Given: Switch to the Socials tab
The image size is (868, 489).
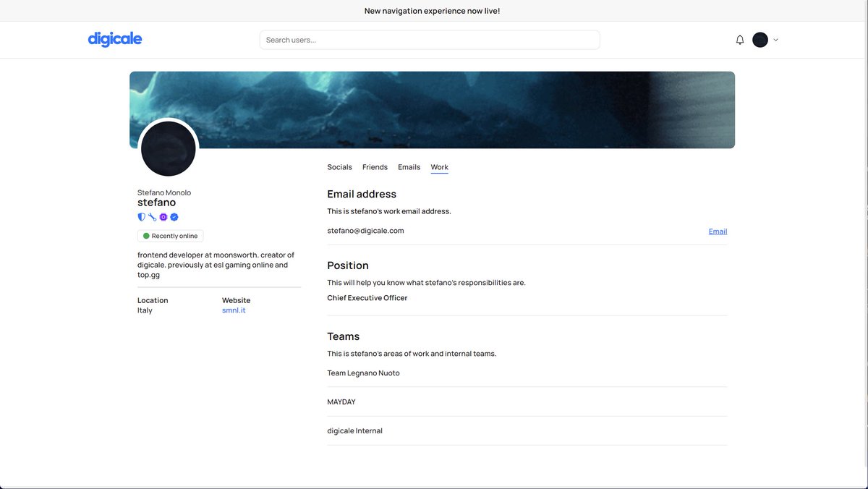Looking at the screenshot, I should point(339,166).
